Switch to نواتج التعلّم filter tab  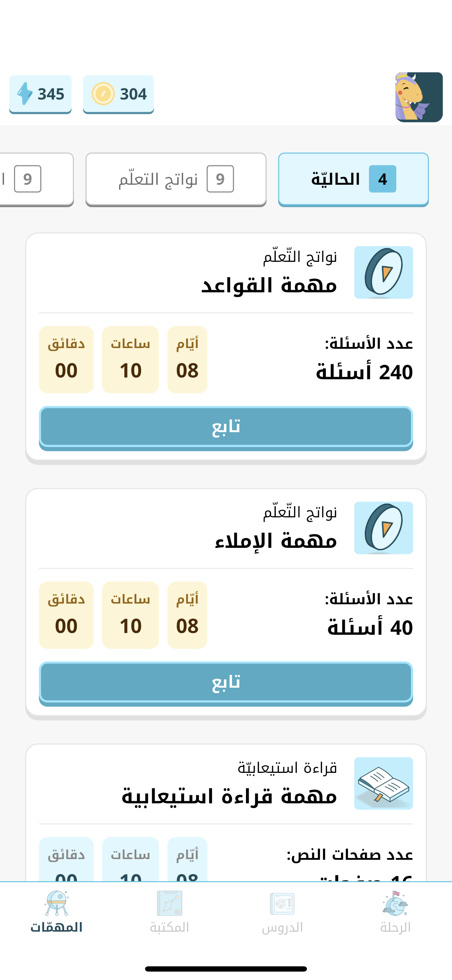pyautogui.click(x=176, y=179)
